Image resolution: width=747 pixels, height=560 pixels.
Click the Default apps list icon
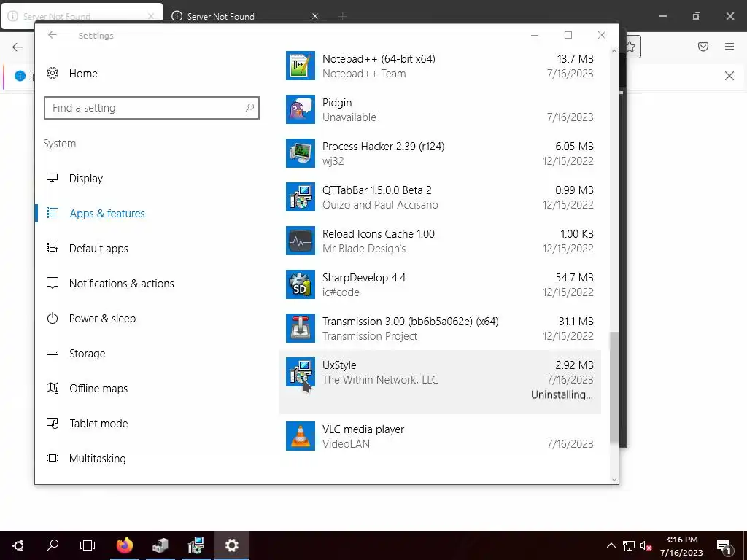point(53,248)
